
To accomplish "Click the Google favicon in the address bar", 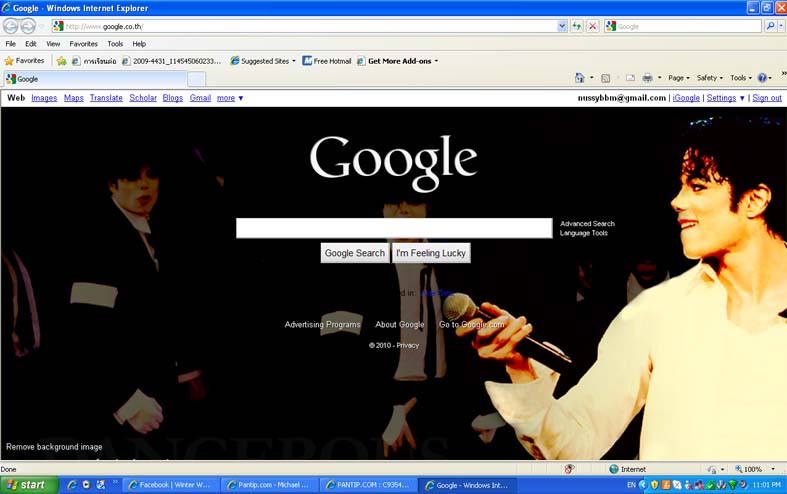I will tap(59, 26).
